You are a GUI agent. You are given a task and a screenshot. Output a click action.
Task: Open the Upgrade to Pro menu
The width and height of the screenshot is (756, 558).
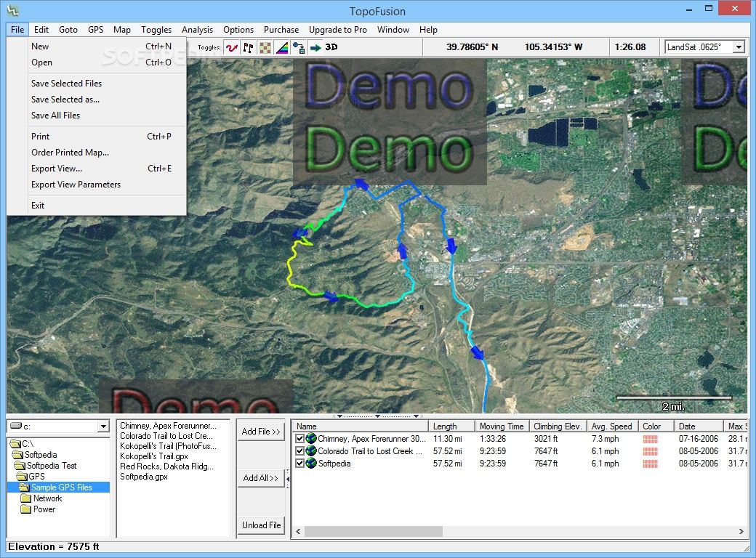tap(337, 29)
